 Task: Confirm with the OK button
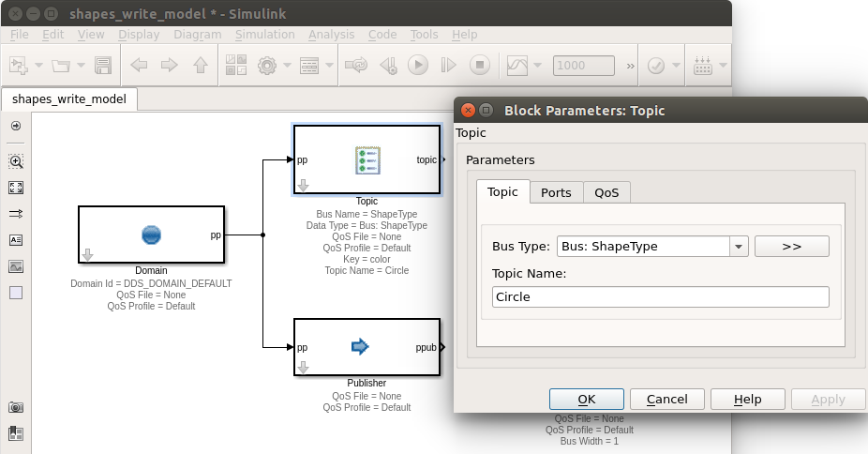tap(587, 400)
